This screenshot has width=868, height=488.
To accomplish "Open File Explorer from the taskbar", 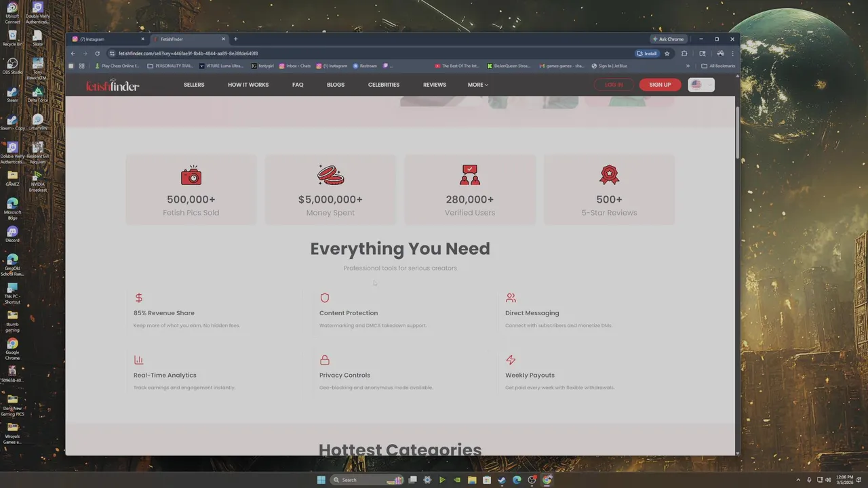I will click(x=472, y=480).
